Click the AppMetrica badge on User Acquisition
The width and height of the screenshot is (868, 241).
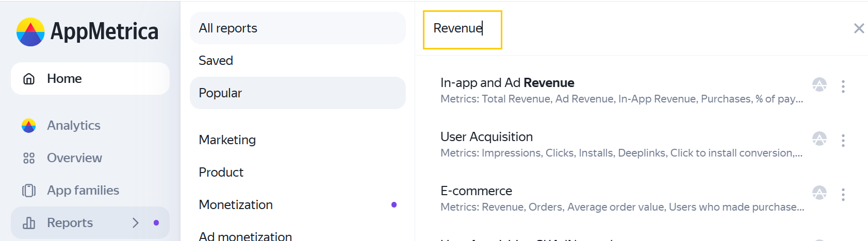pos(820,139)
